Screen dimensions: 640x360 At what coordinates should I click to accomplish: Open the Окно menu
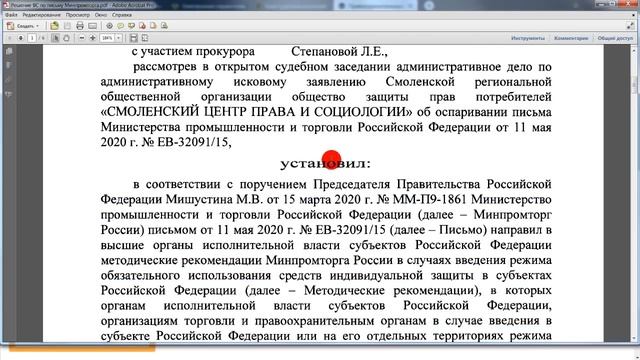tap(101, 15)
